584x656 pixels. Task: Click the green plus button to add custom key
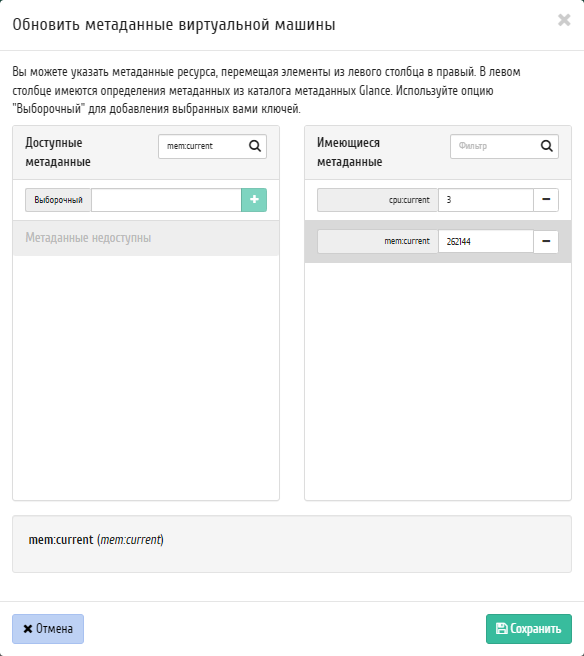254,200
